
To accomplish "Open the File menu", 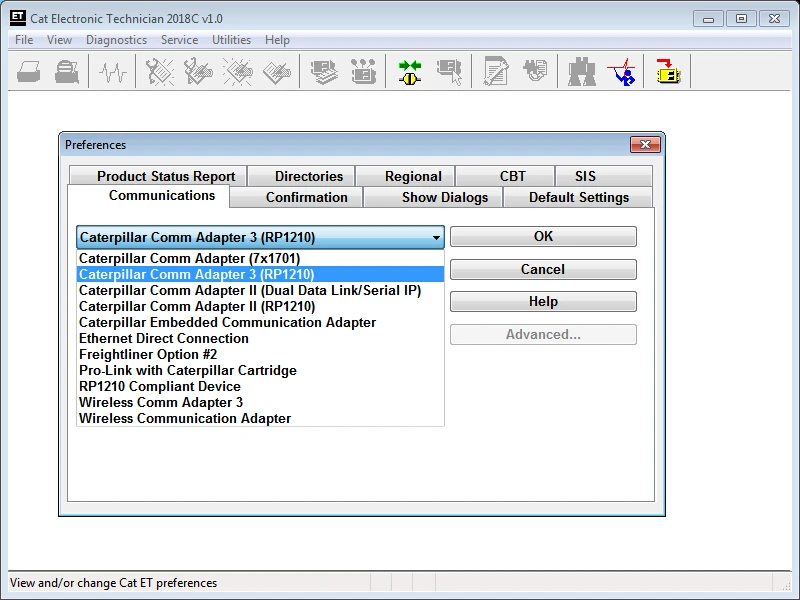I will click(x=24, y=40).
